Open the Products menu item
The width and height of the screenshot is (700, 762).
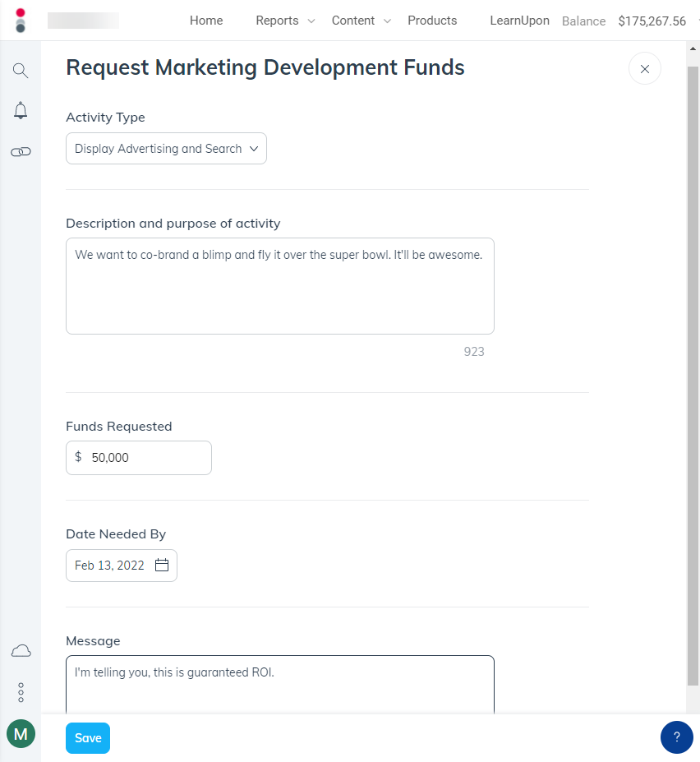(x=432, y=21)
